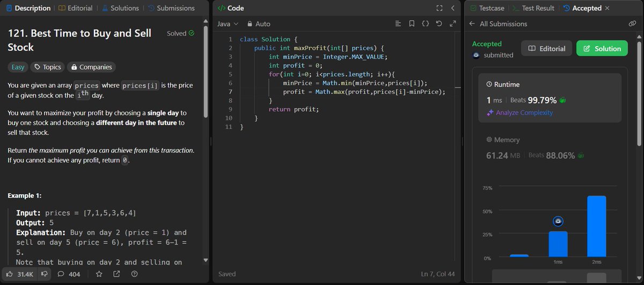Click the scroll-down arrow in description
The width and height of the screenshot is (644, 285).
point(205,261)
